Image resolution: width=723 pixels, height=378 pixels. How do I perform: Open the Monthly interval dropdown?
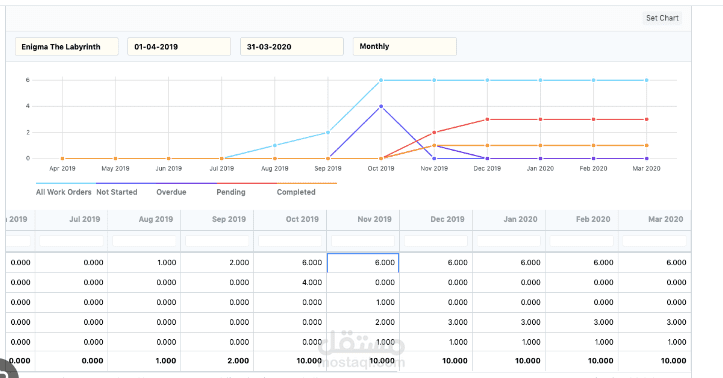pyautogui.click(x=405, y=47)
